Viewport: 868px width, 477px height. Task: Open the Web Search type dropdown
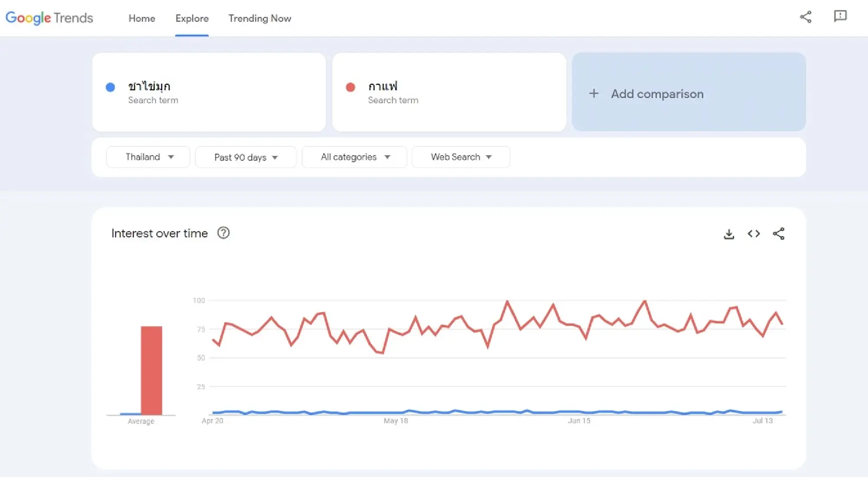(460, 157)
